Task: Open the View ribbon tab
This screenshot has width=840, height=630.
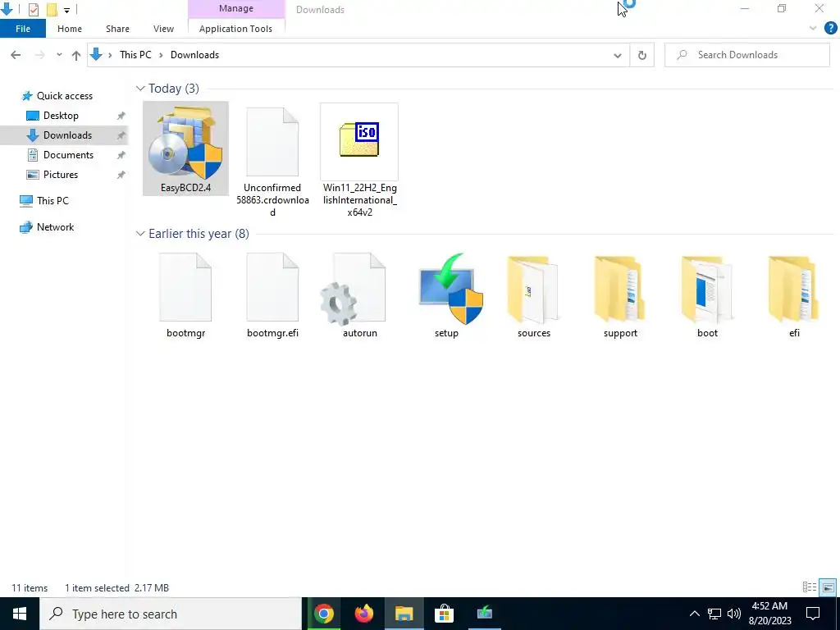Action: coord(163,29)
